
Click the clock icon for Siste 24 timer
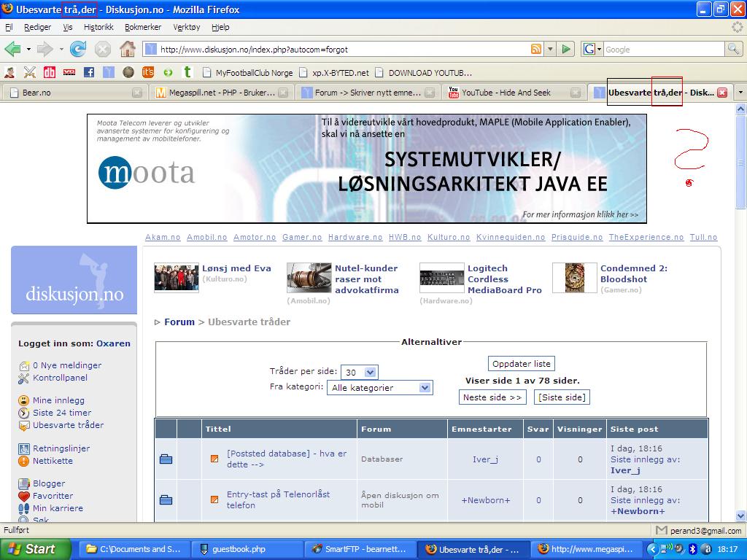point(24,413)
